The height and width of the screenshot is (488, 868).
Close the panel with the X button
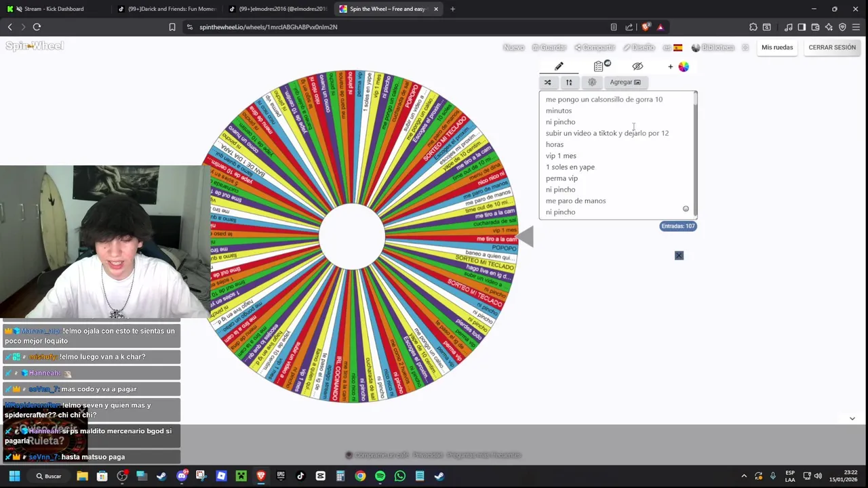(x=679, y=256)
